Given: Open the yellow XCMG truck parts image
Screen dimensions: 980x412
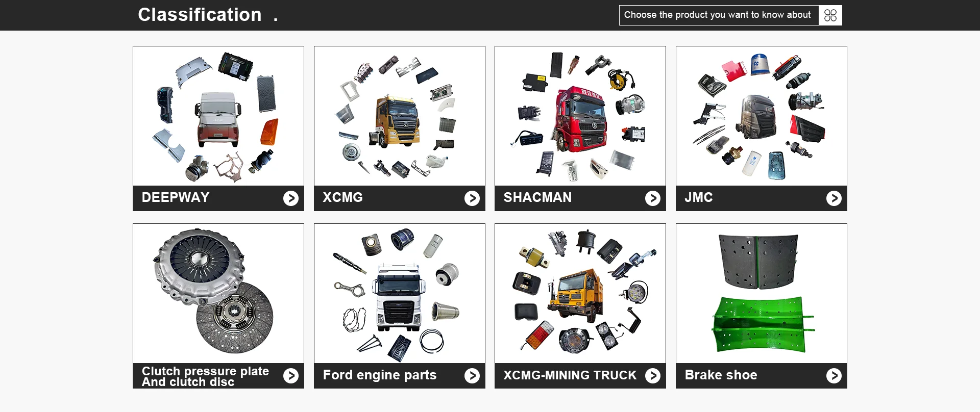Looking at the screenshot, I should click(400, 116).
